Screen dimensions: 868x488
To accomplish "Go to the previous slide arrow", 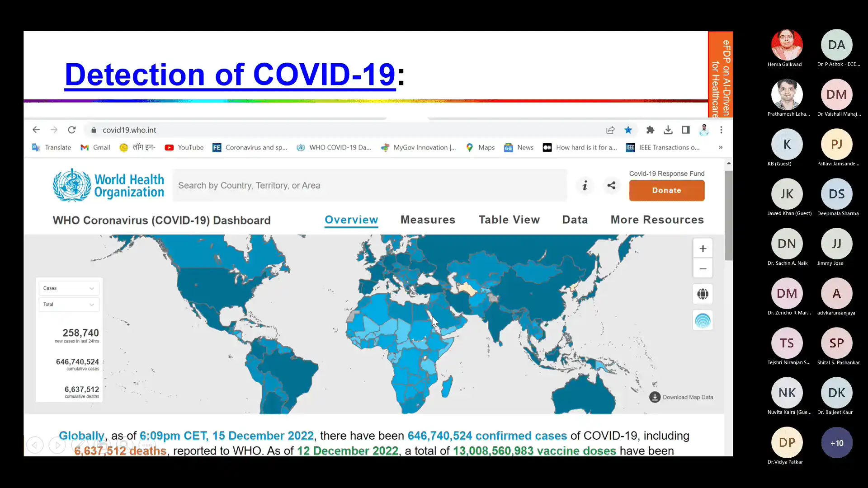I will [x=35, y=445].
